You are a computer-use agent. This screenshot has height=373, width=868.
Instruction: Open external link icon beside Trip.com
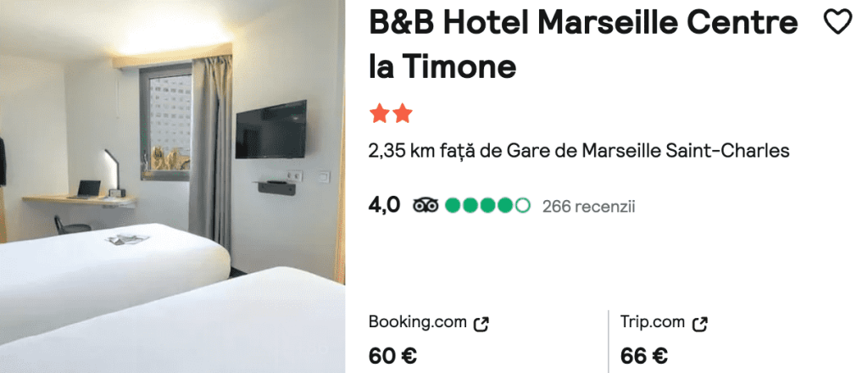(x=700, y=324)
